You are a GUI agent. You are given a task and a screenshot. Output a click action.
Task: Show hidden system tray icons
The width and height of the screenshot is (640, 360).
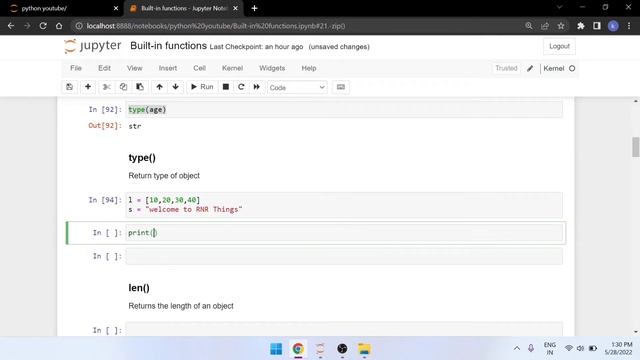[517, 348]
